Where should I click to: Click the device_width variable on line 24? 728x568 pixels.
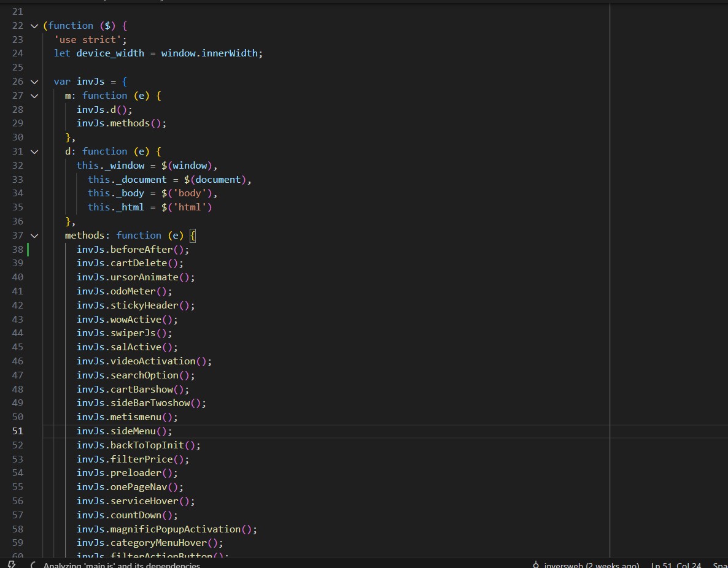click(109, 53)
